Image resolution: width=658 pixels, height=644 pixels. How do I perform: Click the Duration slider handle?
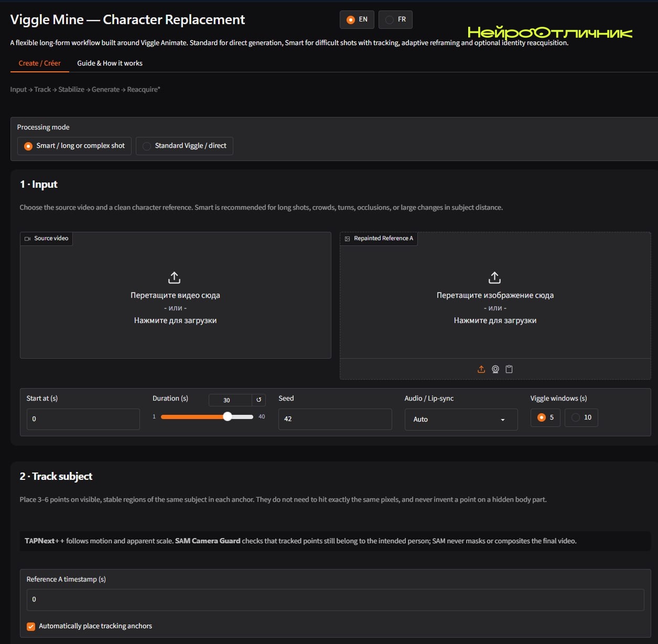[227, 417]
